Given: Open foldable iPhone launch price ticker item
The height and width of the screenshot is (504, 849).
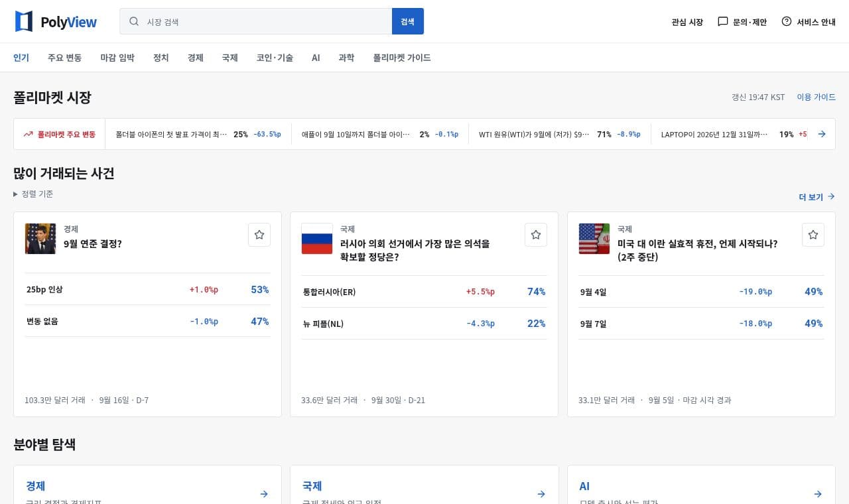Looking at the screenshot, I should (198, 134).
